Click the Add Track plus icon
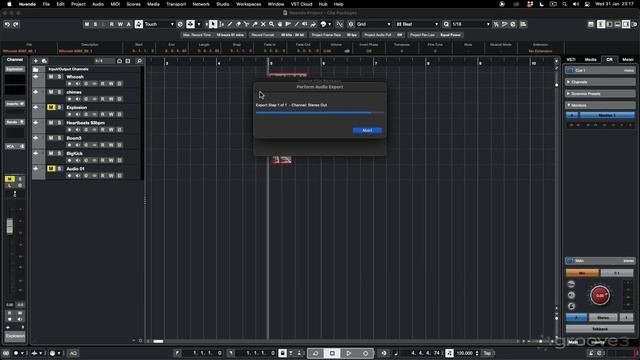The image size is (640, 360). 36,61
